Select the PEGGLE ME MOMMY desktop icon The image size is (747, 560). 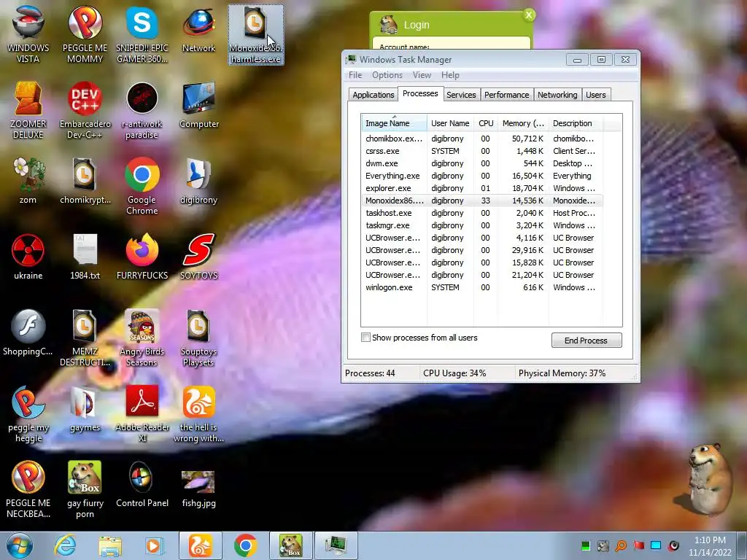85,34
